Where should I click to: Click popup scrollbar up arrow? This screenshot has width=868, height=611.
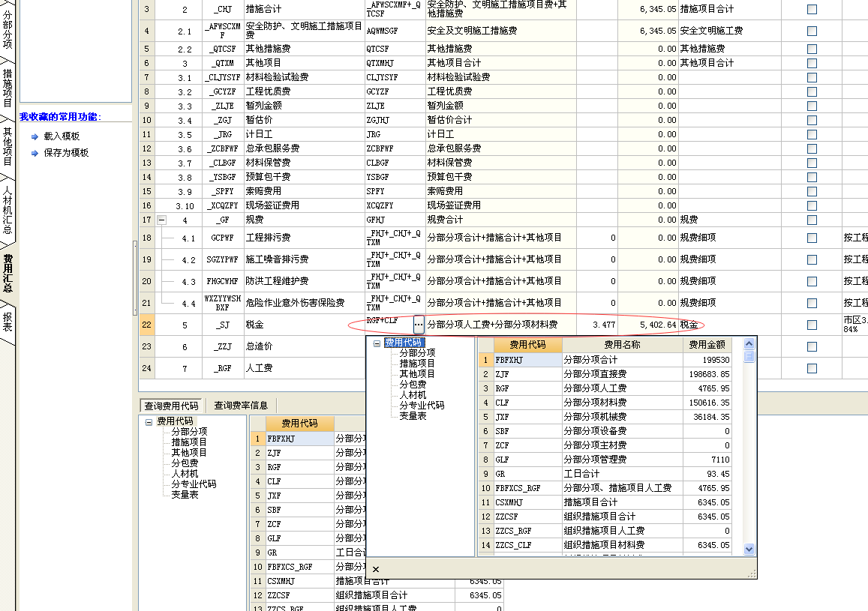click(749, 343)
